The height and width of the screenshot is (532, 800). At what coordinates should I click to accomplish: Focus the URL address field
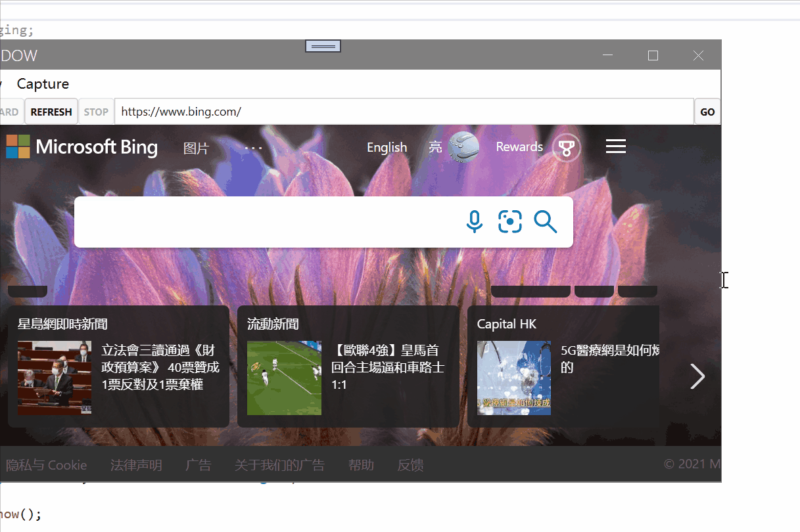tap(404, 112)
